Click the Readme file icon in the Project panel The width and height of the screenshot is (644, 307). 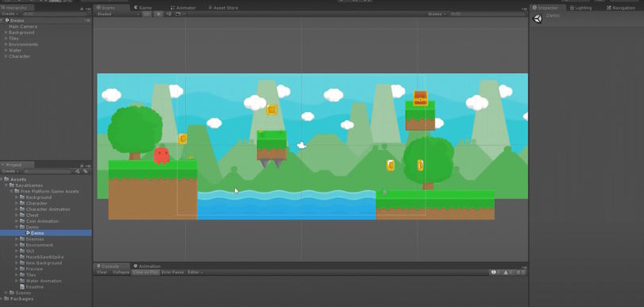point(22,287)
